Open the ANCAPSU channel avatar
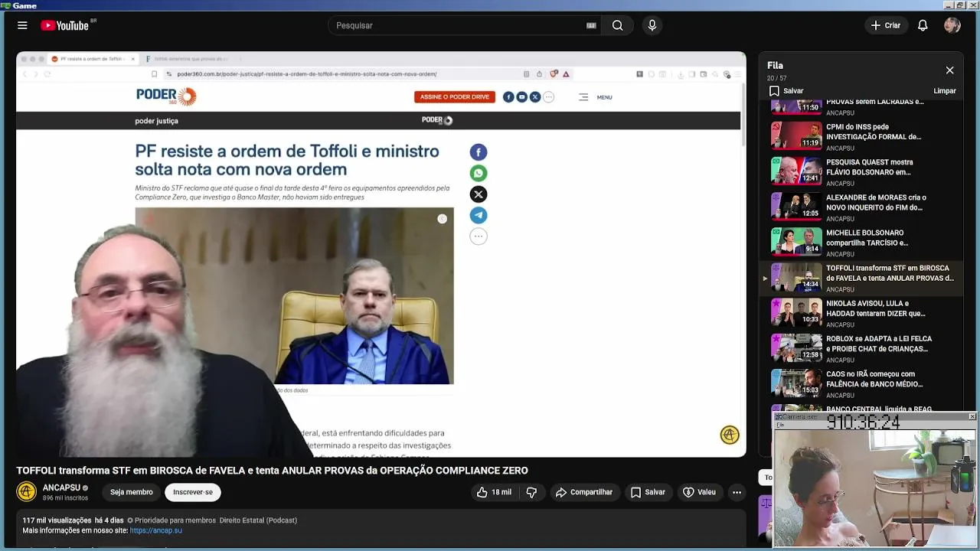The width and height of the screenshot is (980, 551). (27, 491)
